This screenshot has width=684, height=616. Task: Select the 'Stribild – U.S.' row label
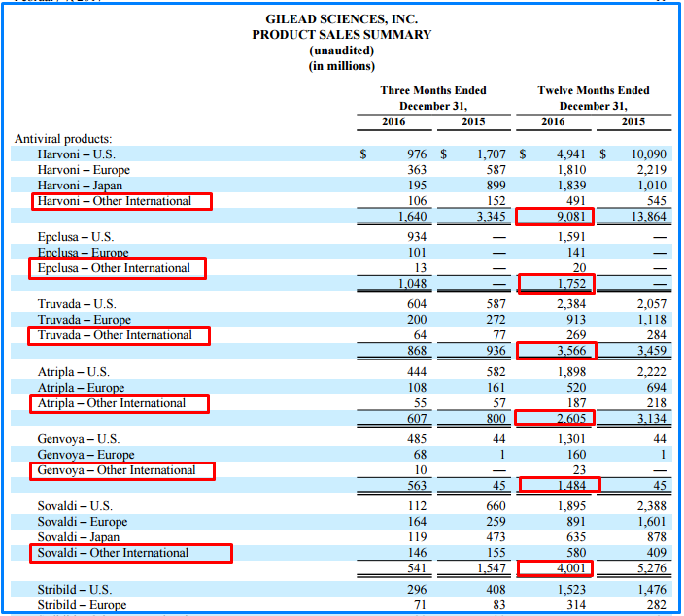[74, 590]
